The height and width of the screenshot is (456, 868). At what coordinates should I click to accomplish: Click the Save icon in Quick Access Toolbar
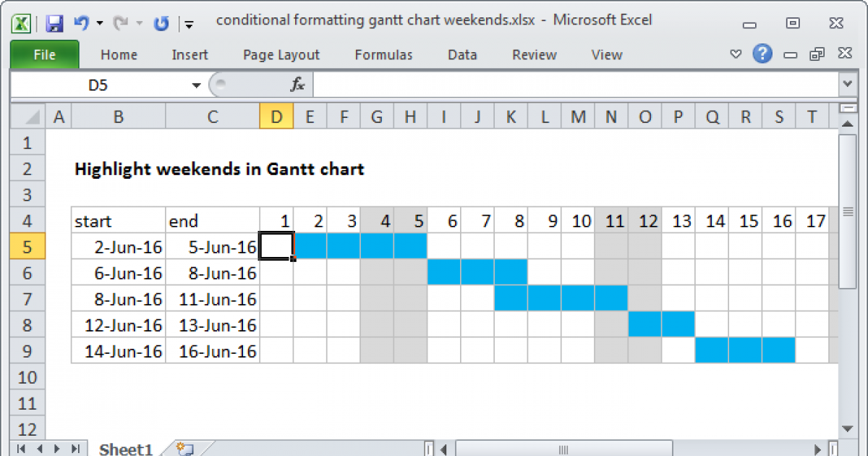pos(54,24)
